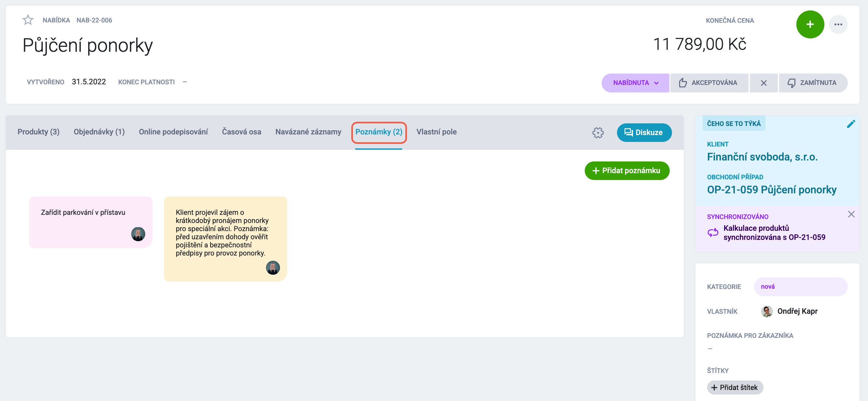This screenshot has width=868, height=401.
Task: Click the purple synchronization arrows icon
Action: click(x=713, y=232)
